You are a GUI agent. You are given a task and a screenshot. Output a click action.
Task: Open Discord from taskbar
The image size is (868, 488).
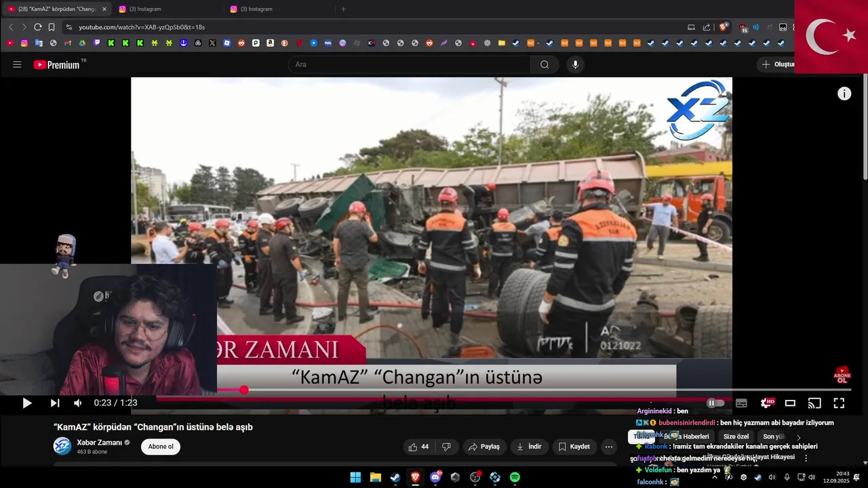coord(435,477)
